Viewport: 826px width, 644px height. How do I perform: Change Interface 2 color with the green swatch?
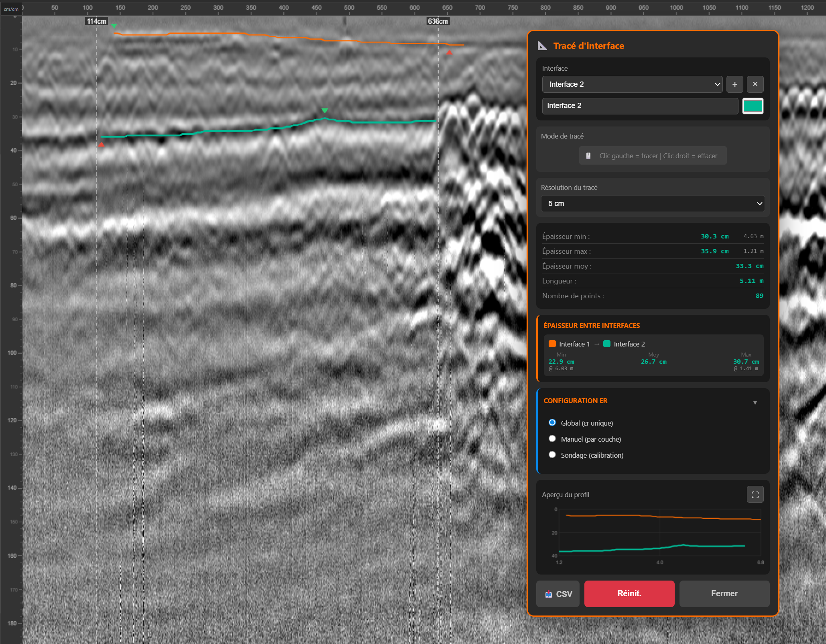click(x=753, y=106)
